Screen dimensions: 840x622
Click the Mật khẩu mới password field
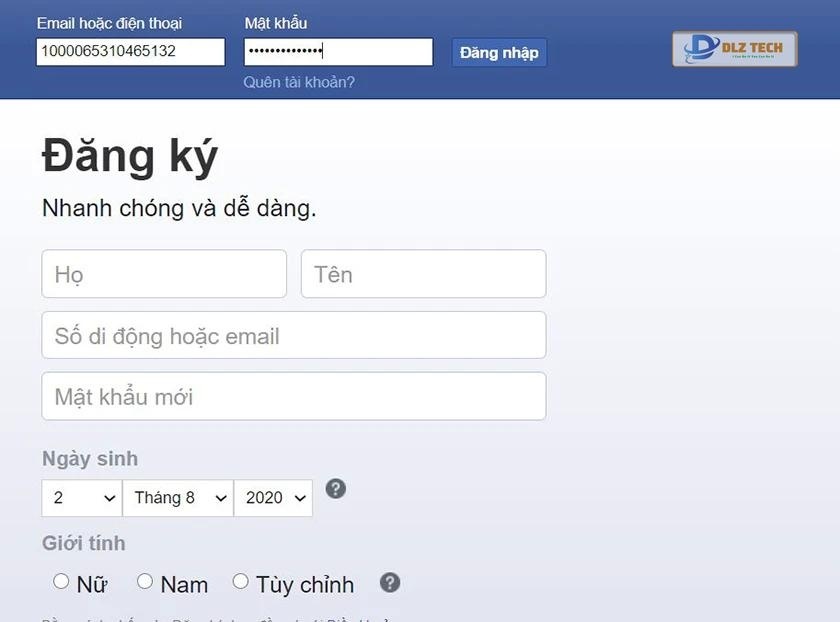(x=293, y=395)
